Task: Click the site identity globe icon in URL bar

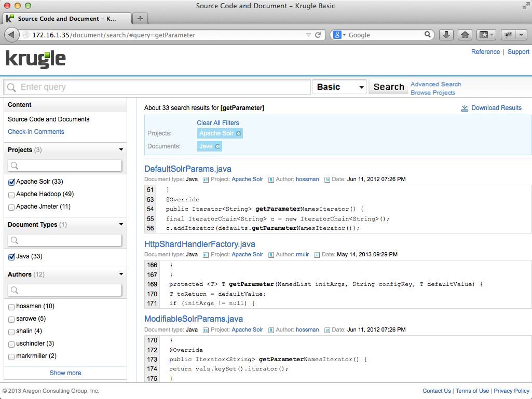Action: coord(26,35)
